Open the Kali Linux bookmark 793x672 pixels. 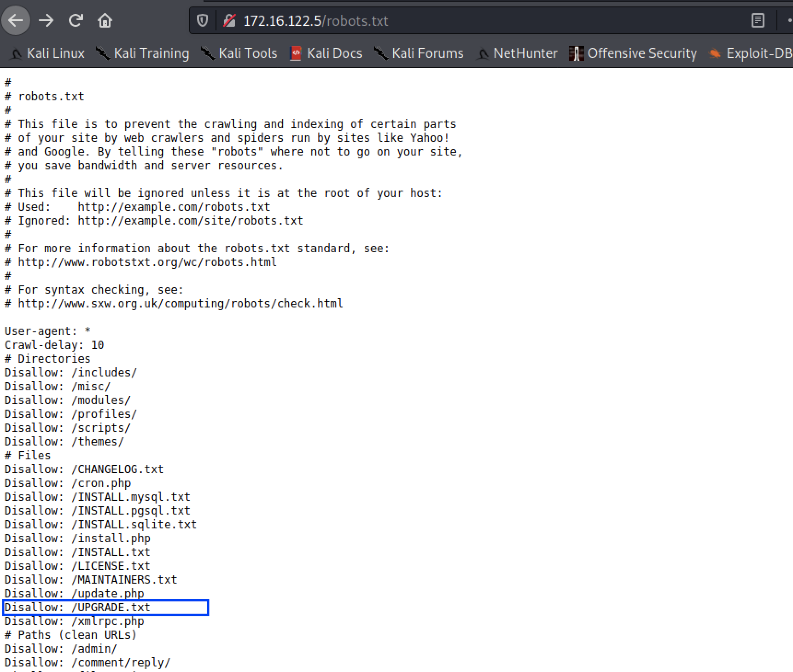[47, 53]
